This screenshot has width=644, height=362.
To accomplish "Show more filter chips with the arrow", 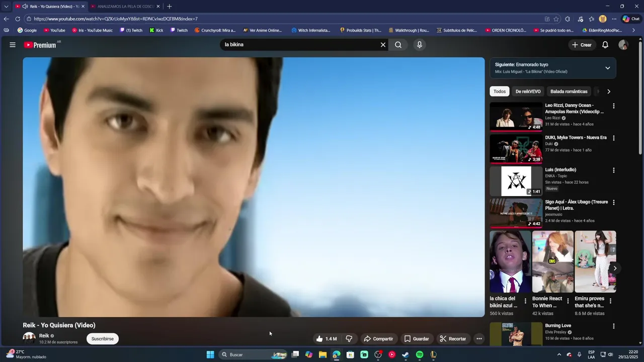I will pos(609,92).
